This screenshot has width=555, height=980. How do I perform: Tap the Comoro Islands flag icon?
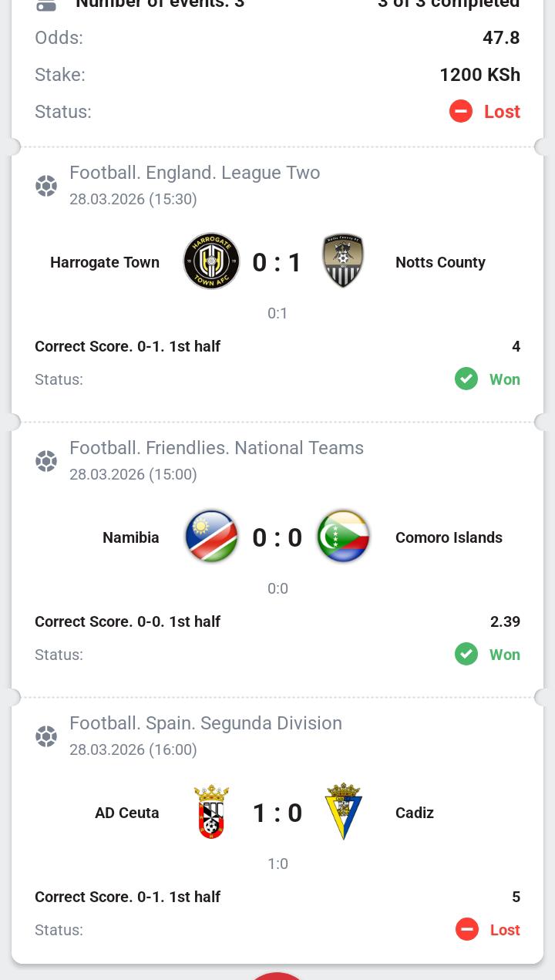(343, 537)
